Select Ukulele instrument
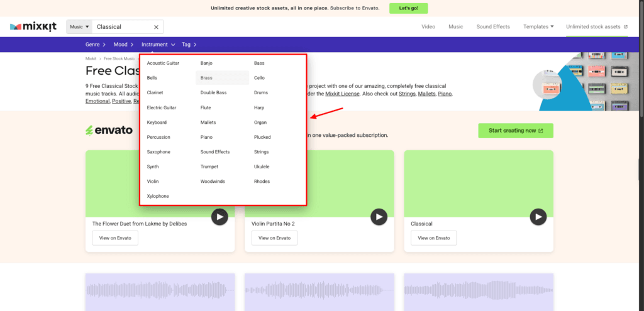Image resolution: width=644 pixels, height=311 pixels. pyautogui.click(x=262, y=166)
